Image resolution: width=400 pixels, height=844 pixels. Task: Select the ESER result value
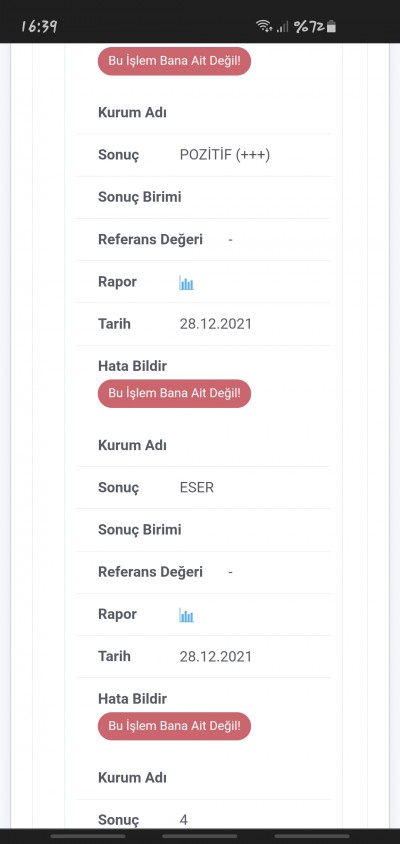(x=197, y=488)
